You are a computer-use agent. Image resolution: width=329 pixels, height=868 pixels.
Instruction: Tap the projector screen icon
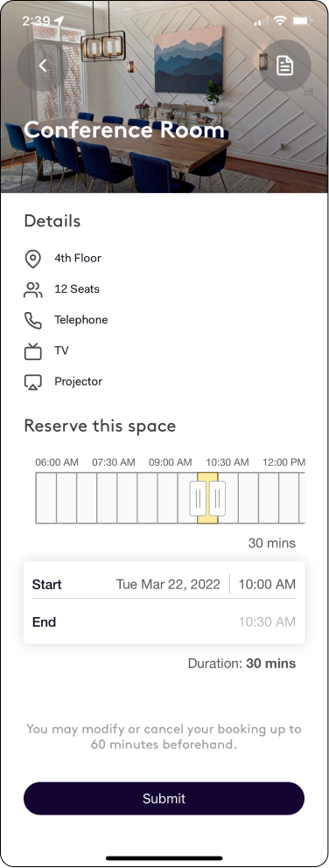[33, 383]
